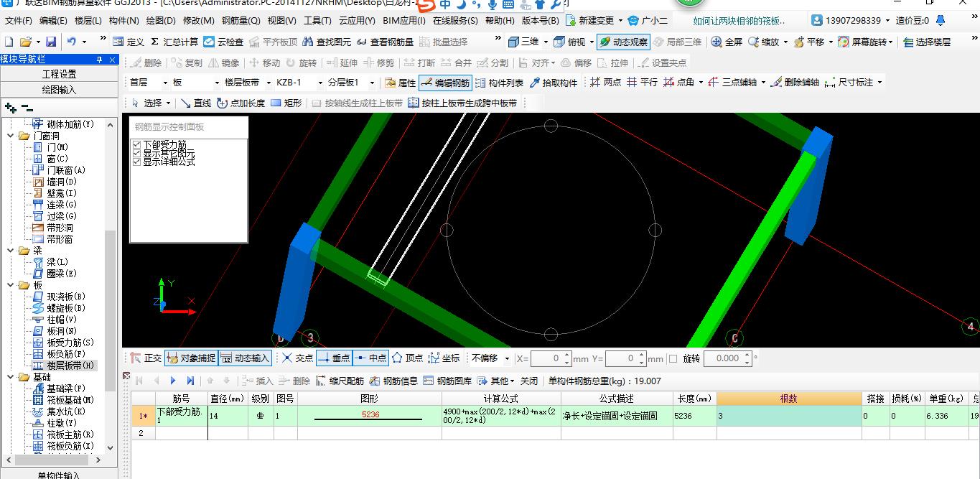The height and width of the screenshot is (479, 980).
Task: Click 关闭 to close rebar editor
Action: (x=528, y=381)
